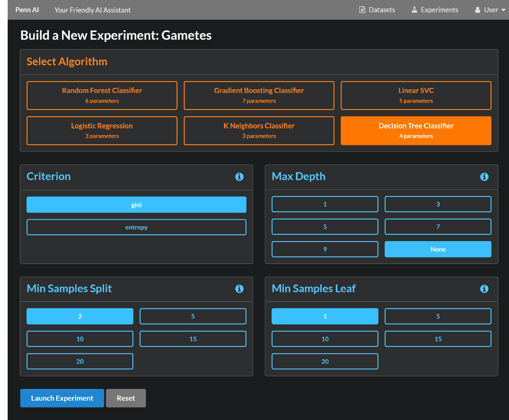Open Datasets page from the navbar
Image resolution: width=509 pixels, height=420 pixels.
coord(377,10)
